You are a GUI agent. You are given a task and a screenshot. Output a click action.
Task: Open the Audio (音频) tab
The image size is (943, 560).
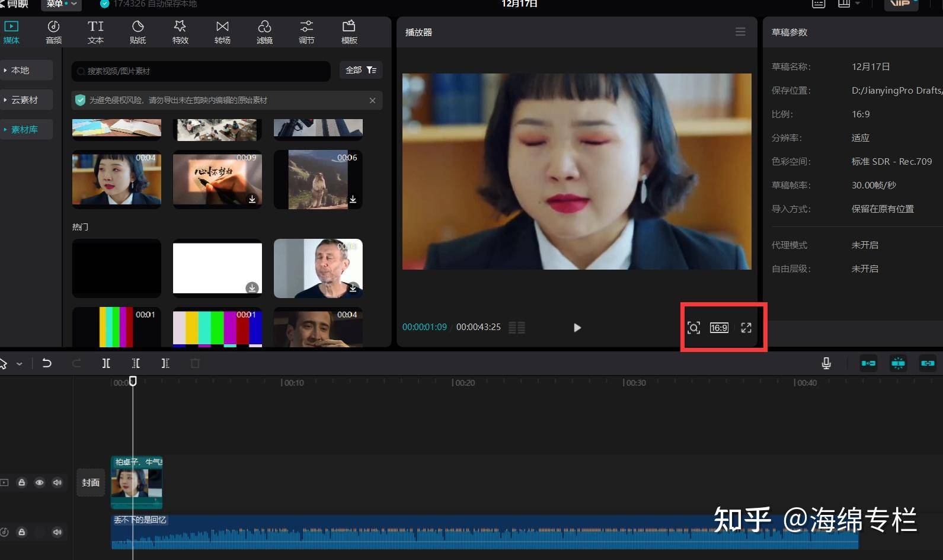coord(54,32)
